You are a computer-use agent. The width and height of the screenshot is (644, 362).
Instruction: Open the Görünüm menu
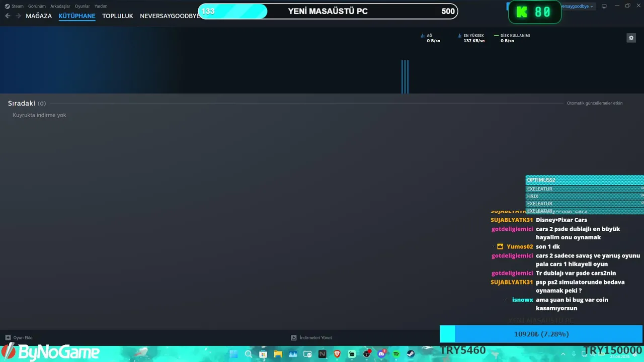[x=37, y=6]
